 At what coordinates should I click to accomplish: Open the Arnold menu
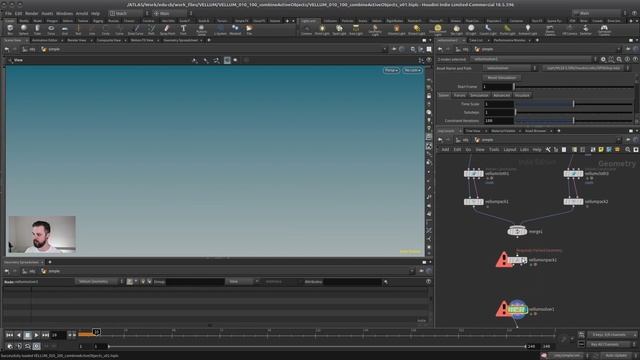[82, 13]
